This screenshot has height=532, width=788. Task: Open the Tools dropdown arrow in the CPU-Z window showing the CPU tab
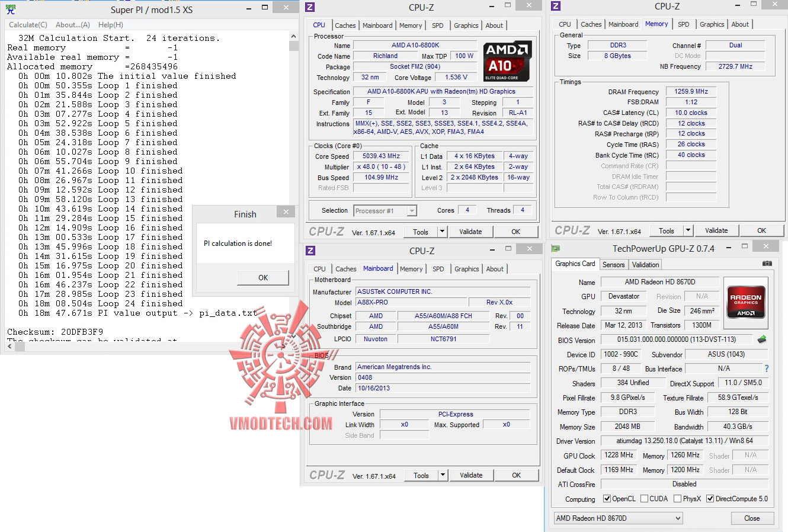[442, 232]
